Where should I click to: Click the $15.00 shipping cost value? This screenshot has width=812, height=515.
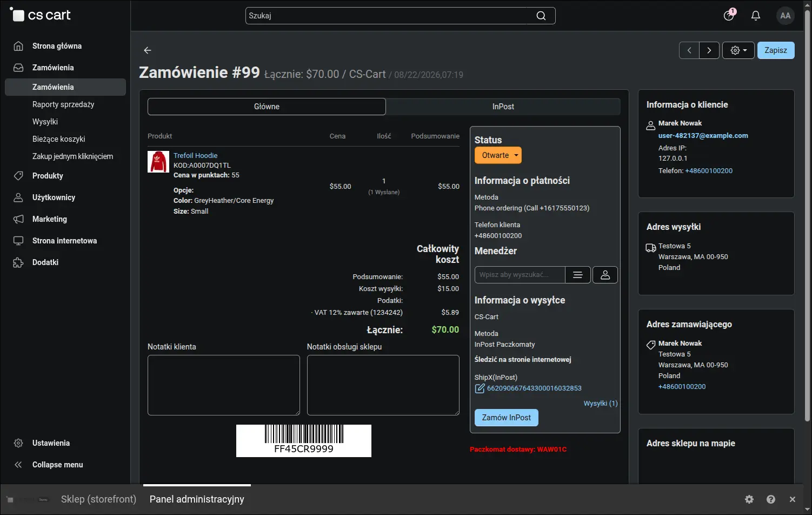(448, 289)
